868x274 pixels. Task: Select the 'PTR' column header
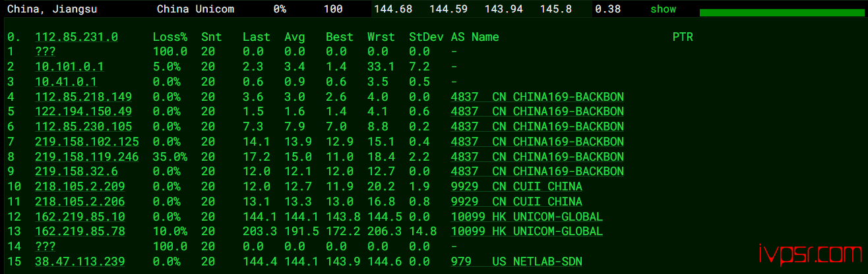[x=683, y=37]
